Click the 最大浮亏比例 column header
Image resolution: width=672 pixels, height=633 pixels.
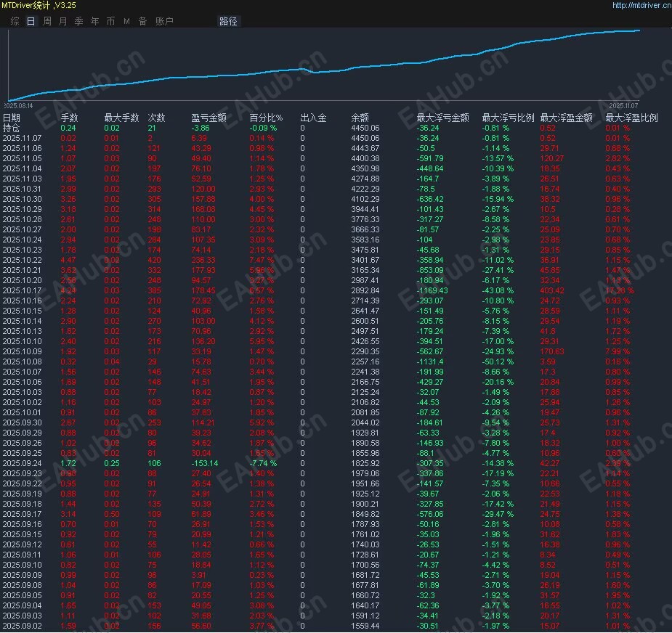coord(509,118)
